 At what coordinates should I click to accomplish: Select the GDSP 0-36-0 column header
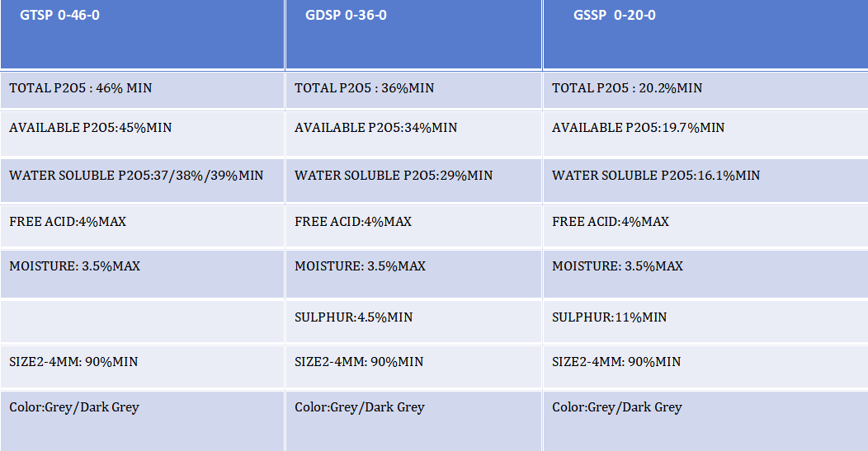coord(413,35)
